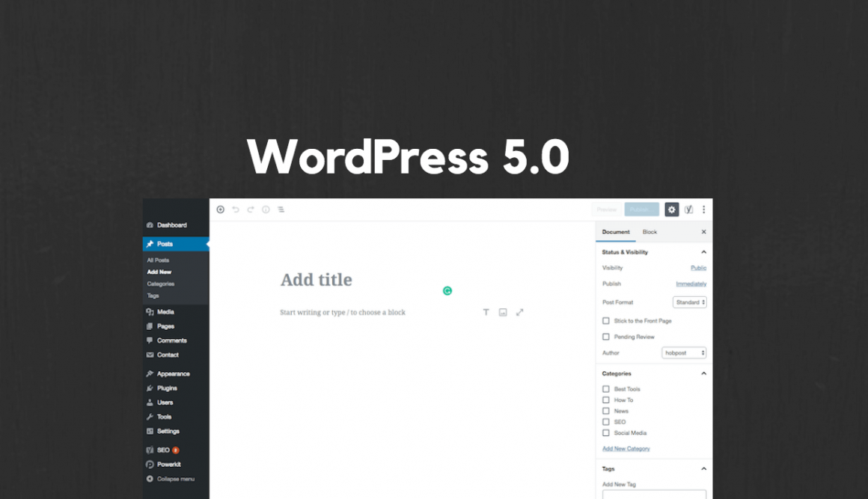Select Add New posts submenu
This screenshot has height=499, width=868.
click(x=159, y=272)
